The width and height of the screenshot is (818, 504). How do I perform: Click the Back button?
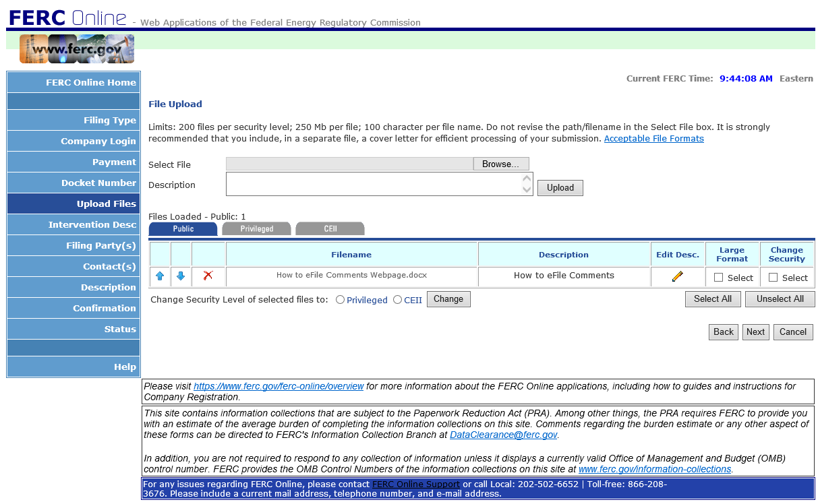pyautogui.click(x=724, y=332)
